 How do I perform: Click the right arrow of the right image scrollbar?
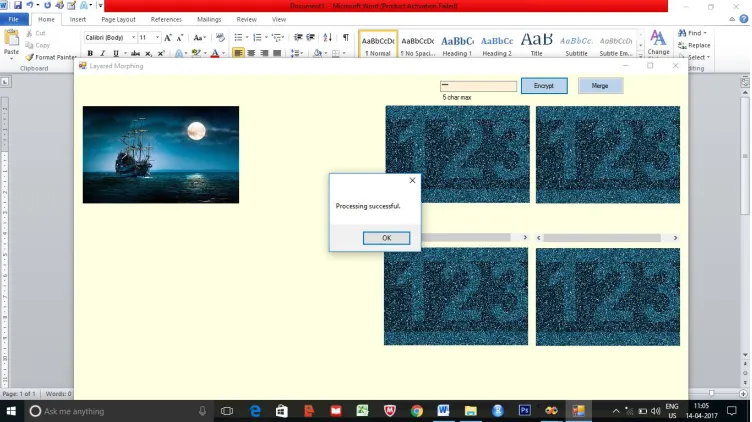(x=675, y=238)
